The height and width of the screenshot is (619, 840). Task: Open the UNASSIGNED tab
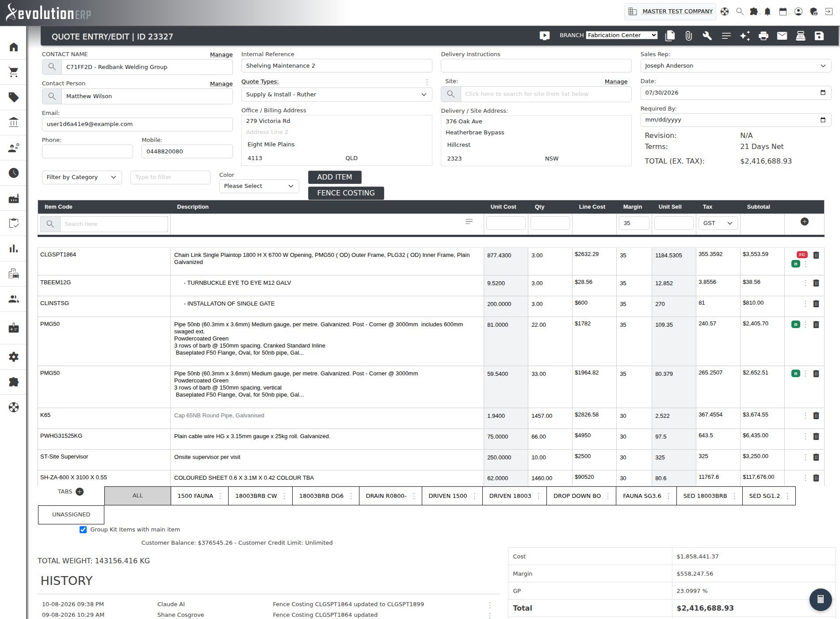71,515
